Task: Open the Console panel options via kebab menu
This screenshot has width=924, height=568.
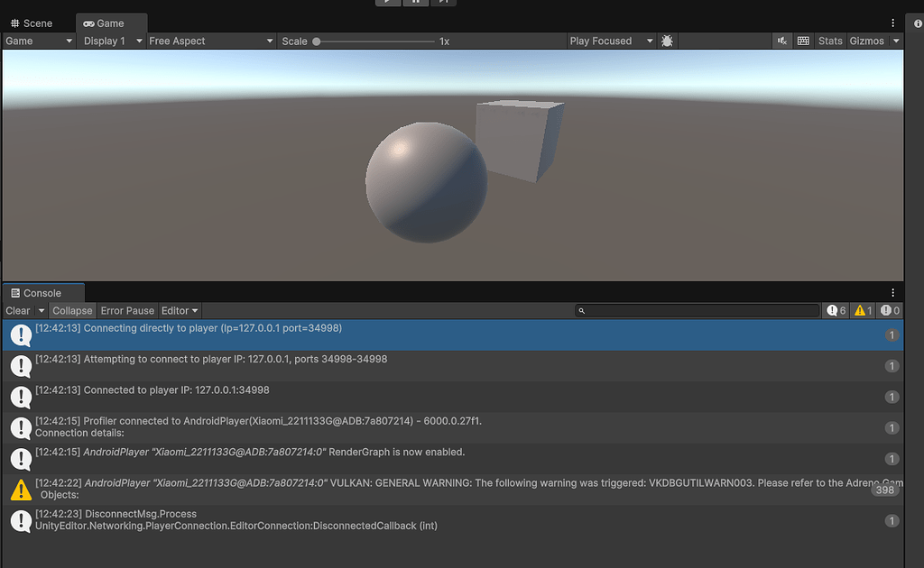Action: [893, 292]
